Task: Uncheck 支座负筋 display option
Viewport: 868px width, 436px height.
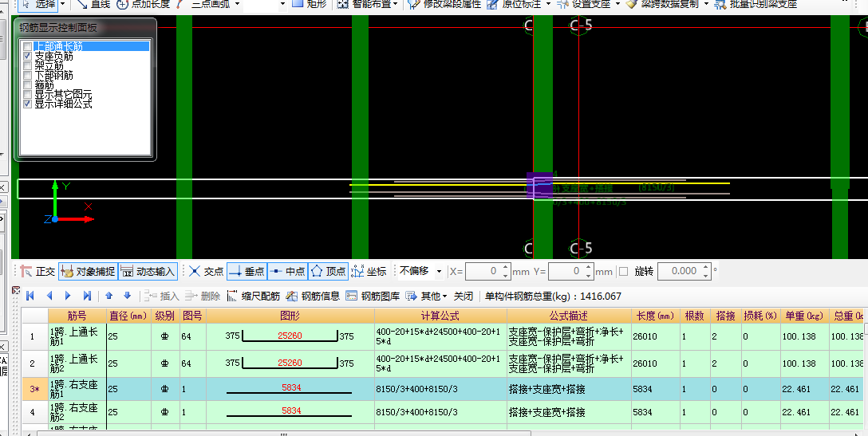Action: [27, 57]
